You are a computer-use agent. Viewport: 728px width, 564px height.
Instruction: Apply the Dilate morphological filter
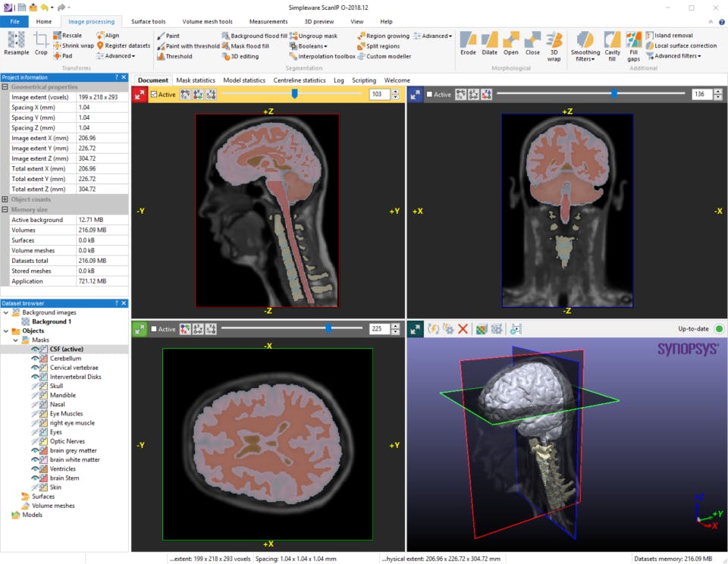tap(489, 42)
